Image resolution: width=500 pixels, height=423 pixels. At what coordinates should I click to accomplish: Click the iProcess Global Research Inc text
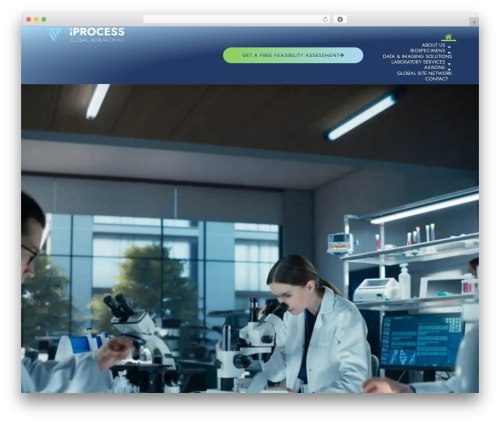97,35
